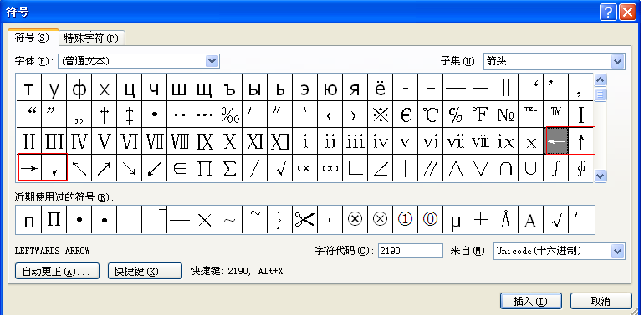Open the dialog help question mark button
The width and height of the screenshot is (644, 316).
click(608, 13)
